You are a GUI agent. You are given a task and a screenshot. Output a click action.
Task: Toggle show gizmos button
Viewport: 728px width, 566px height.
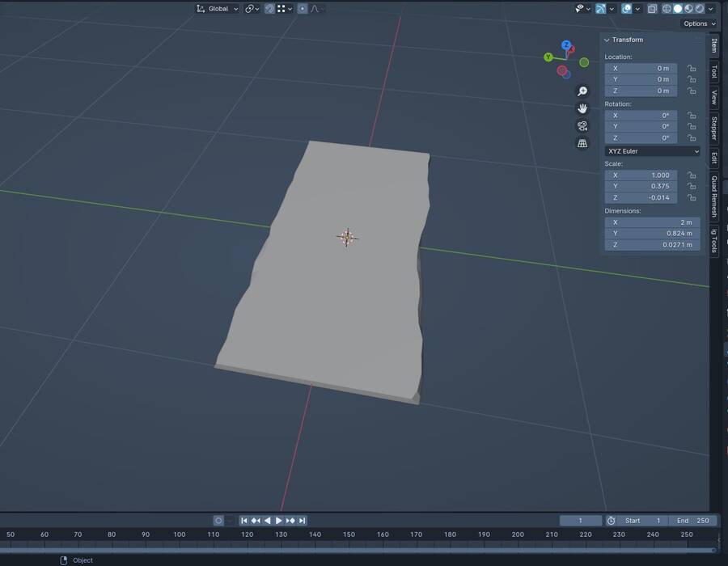click(600, 9)
